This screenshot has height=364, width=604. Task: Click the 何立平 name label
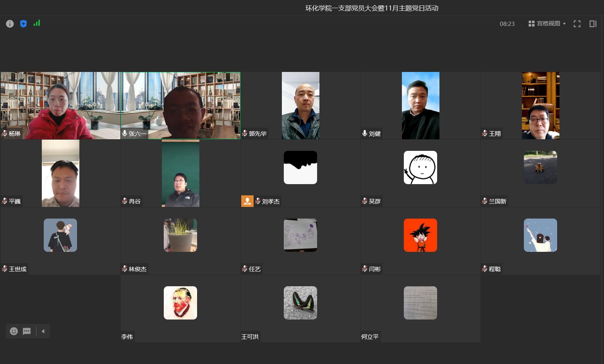pyautogui.click(x=370, y=337)
